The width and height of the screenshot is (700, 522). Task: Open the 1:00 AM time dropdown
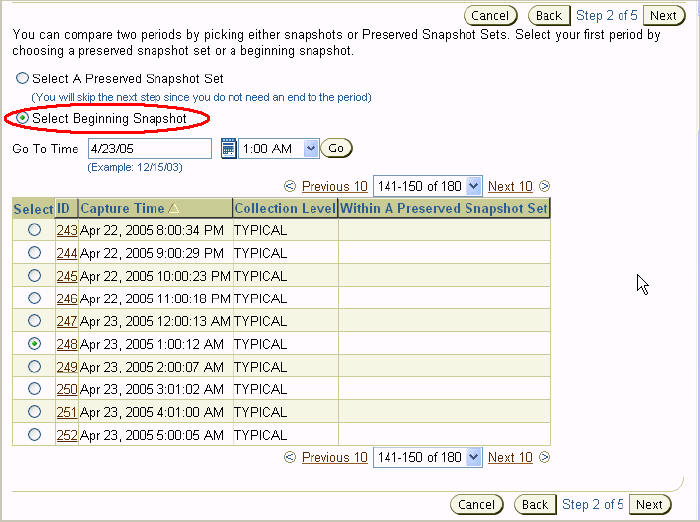click(x=279, y=148)
